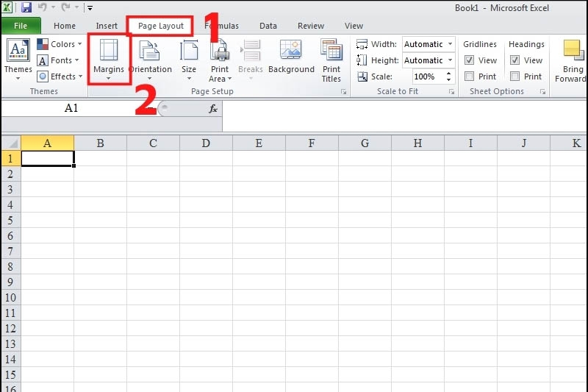Increase Scale with the up spinner arrow
588x392 pixels.
[x=449, y=73]
